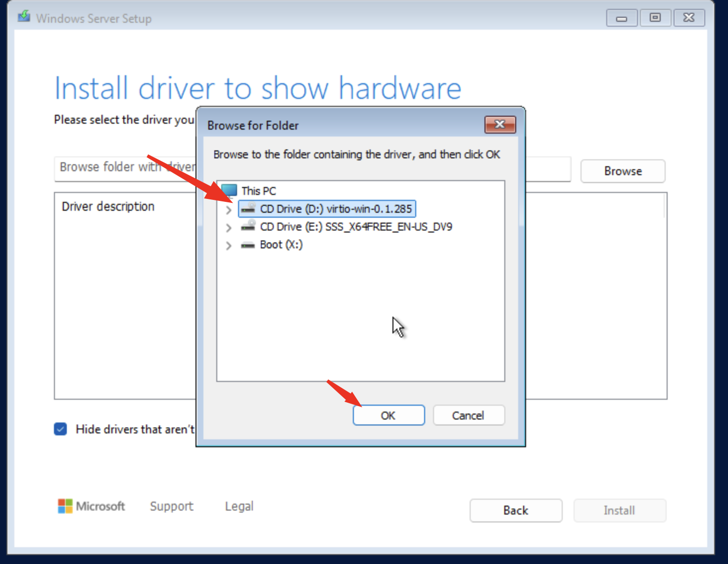The width and height of the screenshot is (728, 564).
Task: Click the CD Drive (D:) disc icon
Action: pos(248,209)
